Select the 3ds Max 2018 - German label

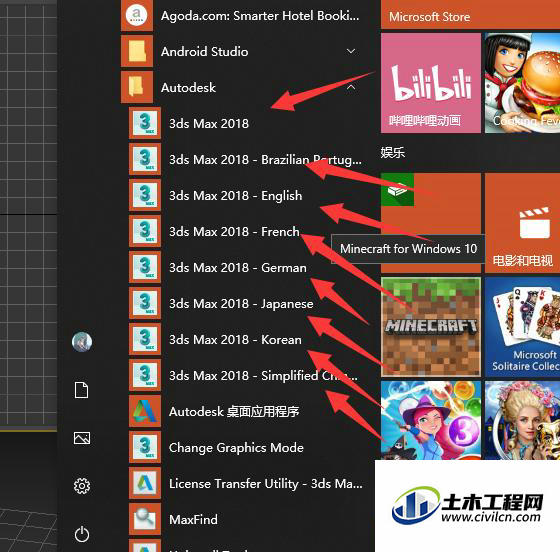[238, 268]
